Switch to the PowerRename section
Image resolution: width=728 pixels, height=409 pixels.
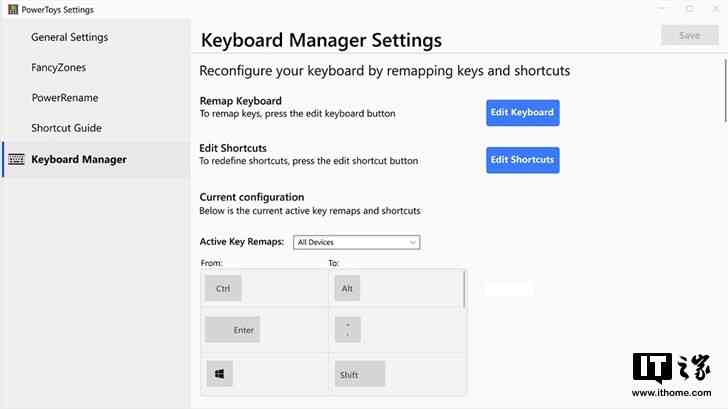pyautogui.click(x=65, y=98)
